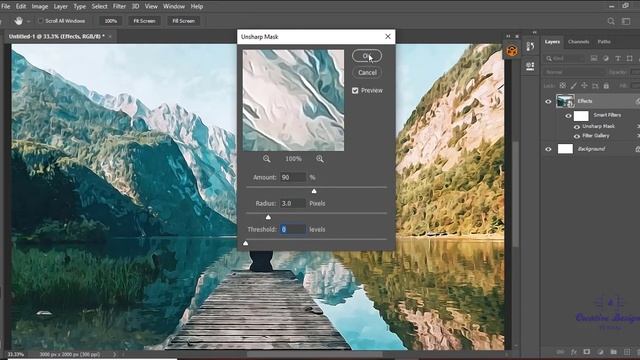Screen dimensions: 640x360
Task: Click the Threshold value field
Action: coord(293,229)
